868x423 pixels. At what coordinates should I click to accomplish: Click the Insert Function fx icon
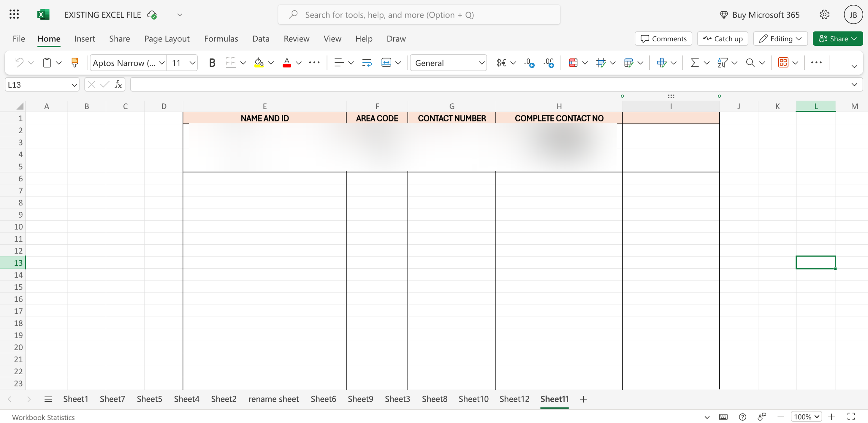click(x=118, y=84)
